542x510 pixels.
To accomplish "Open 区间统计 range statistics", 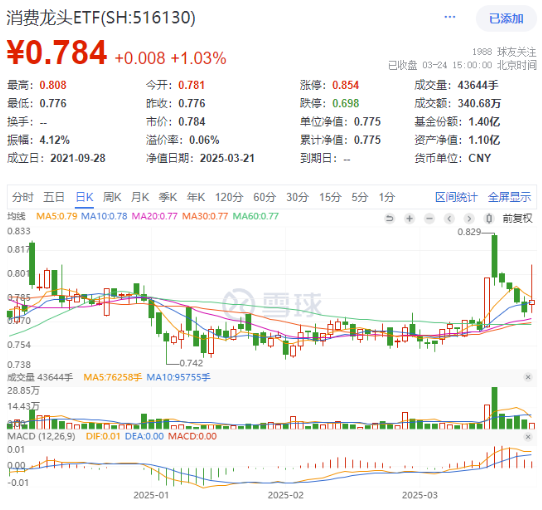I will 456,197.
